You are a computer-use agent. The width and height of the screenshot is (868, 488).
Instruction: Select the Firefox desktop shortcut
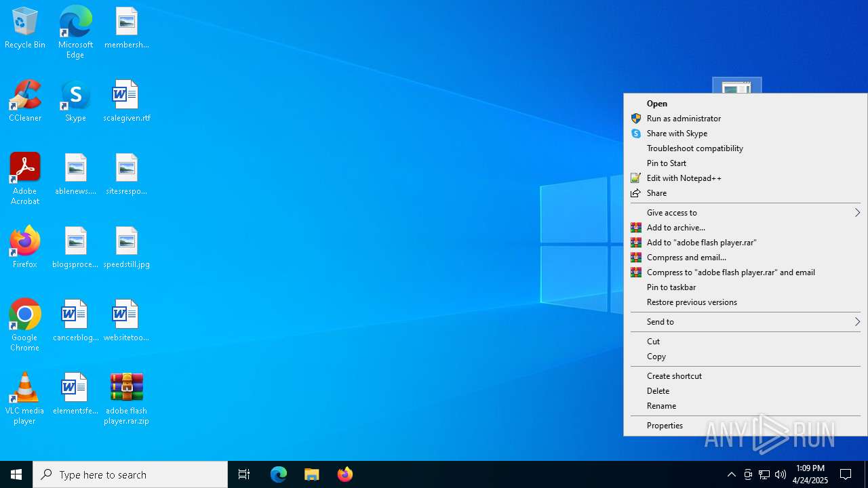tap(25, 247)
